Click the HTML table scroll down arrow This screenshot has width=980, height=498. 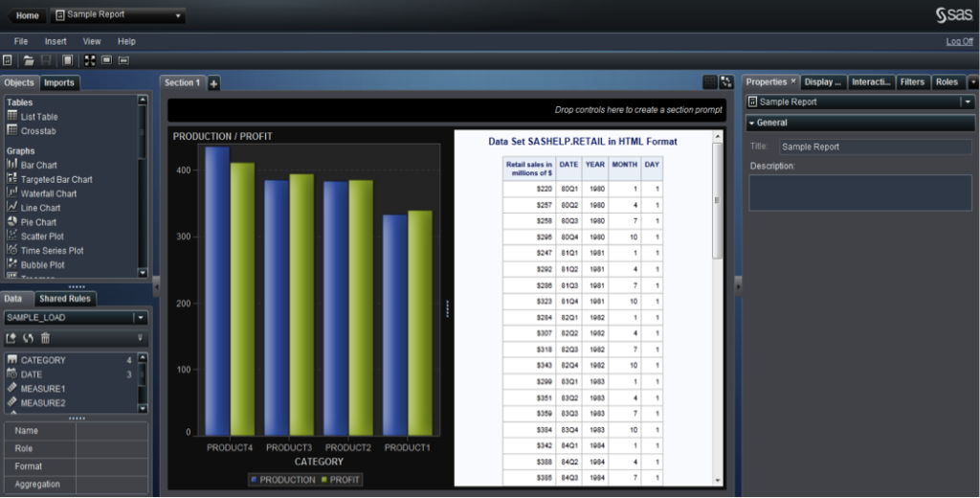pos(718,481)
